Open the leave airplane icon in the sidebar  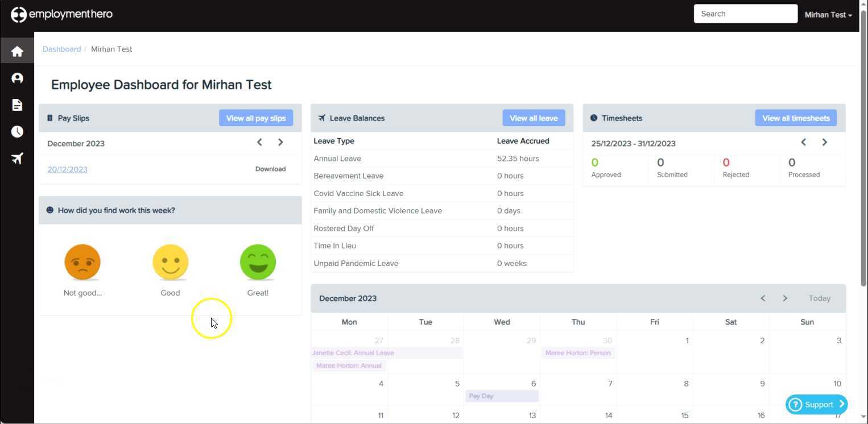click(17, 158)
